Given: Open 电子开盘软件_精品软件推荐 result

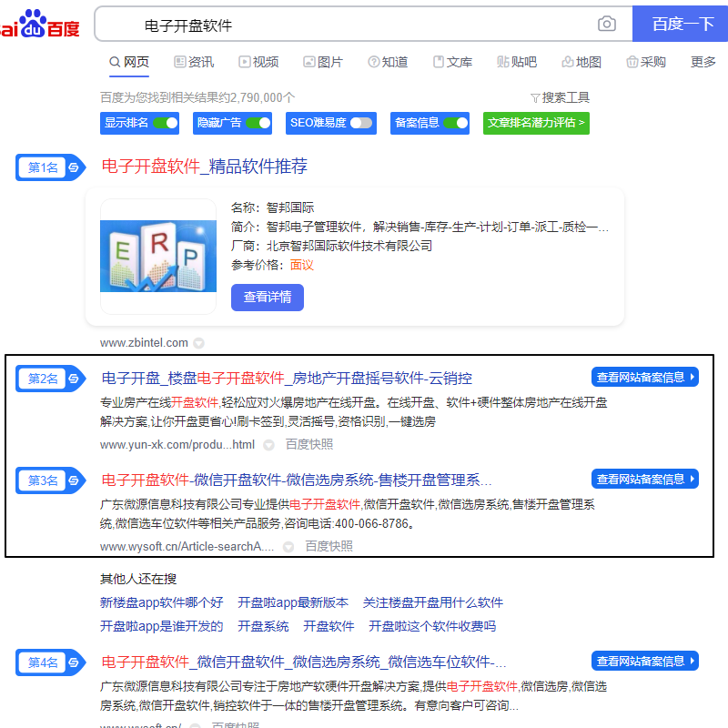Looking at the screenshot, I should [204, 167].
